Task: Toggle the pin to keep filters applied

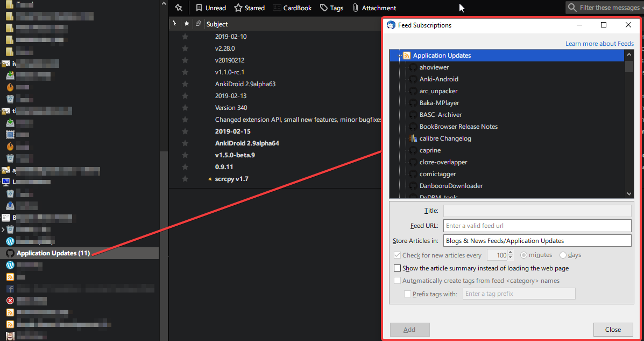Action: 178,8
